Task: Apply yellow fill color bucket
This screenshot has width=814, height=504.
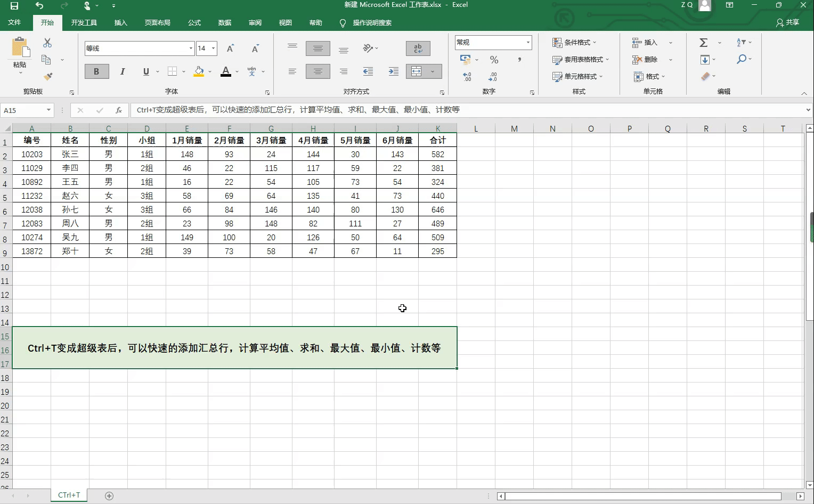Action: [199, 71]
